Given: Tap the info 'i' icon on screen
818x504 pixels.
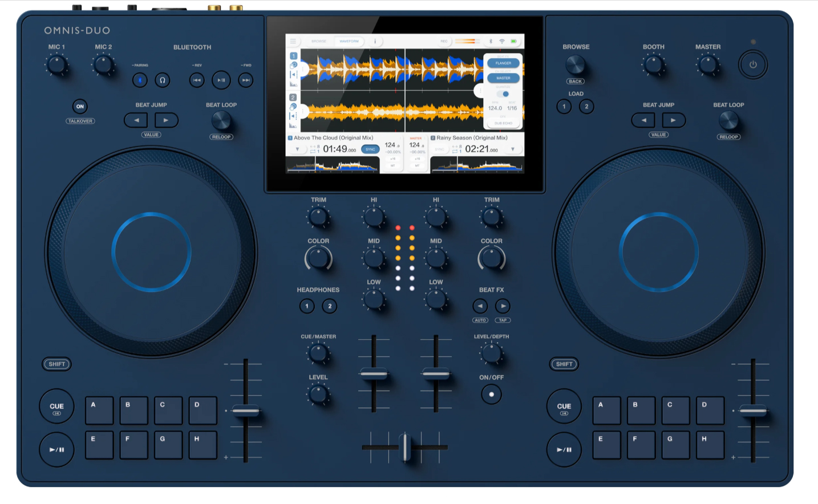Looking at the screenshot, I should tap(375, 41).
